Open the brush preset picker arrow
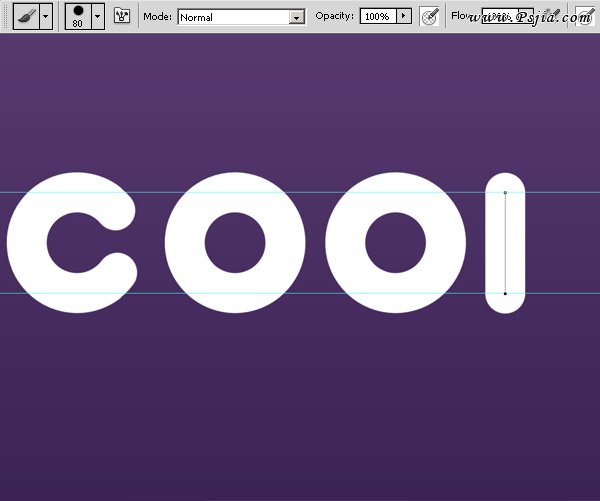Image resolution: width=600 pixels, height=501 pixels. pyautogui.click(x=98, y=16)
